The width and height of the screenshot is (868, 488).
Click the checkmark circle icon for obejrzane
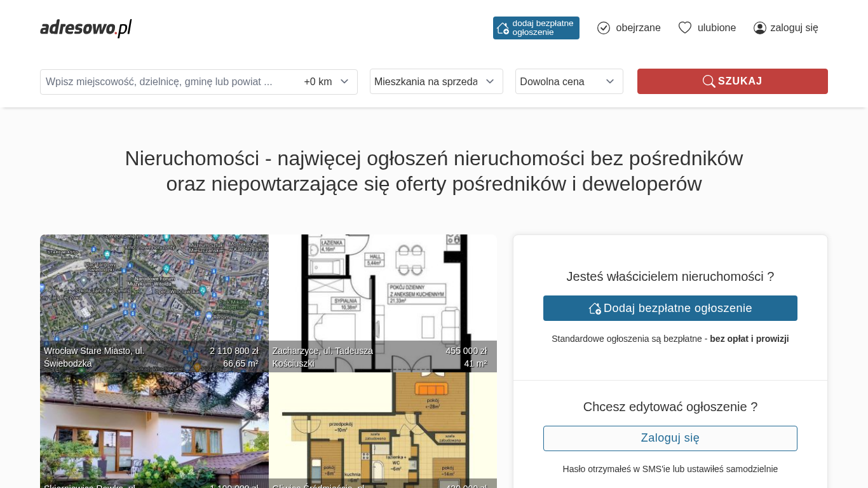coord(604,28)
